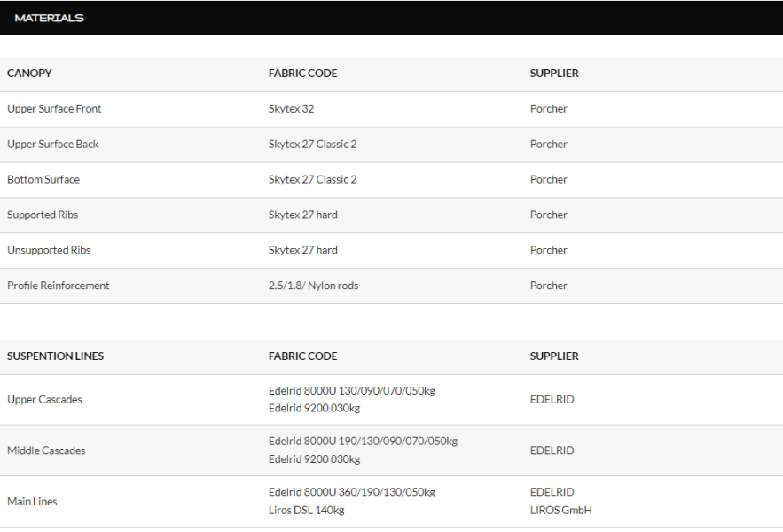Click the 2.5/1.8/ Nylon rods cell

tap(314, 286)
